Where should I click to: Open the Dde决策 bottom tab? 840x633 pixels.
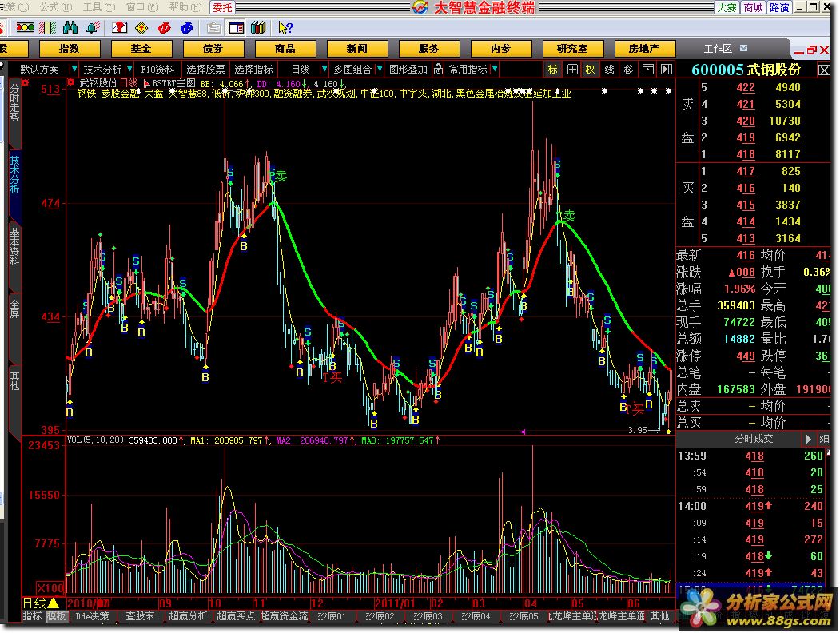[92, 616]
